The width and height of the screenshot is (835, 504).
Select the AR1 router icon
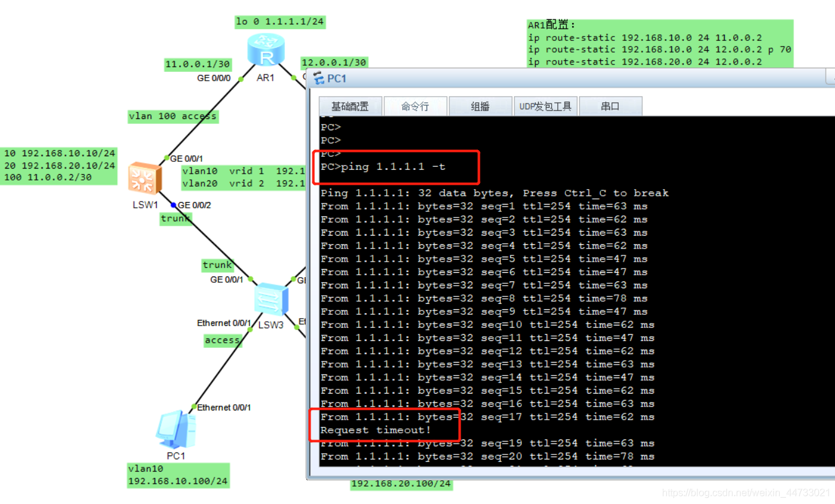tap(265, 50)
